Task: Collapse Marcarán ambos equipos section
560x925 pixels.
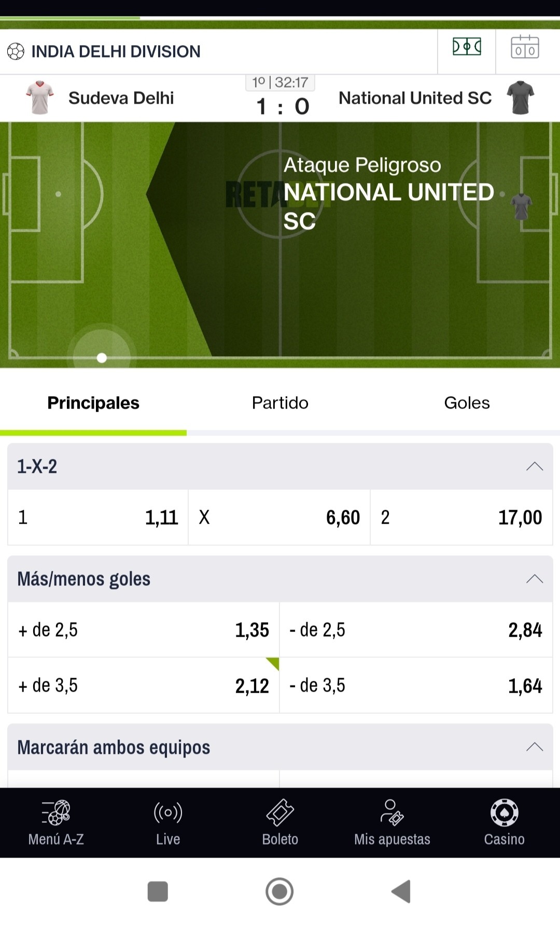Action: [535, 747]
